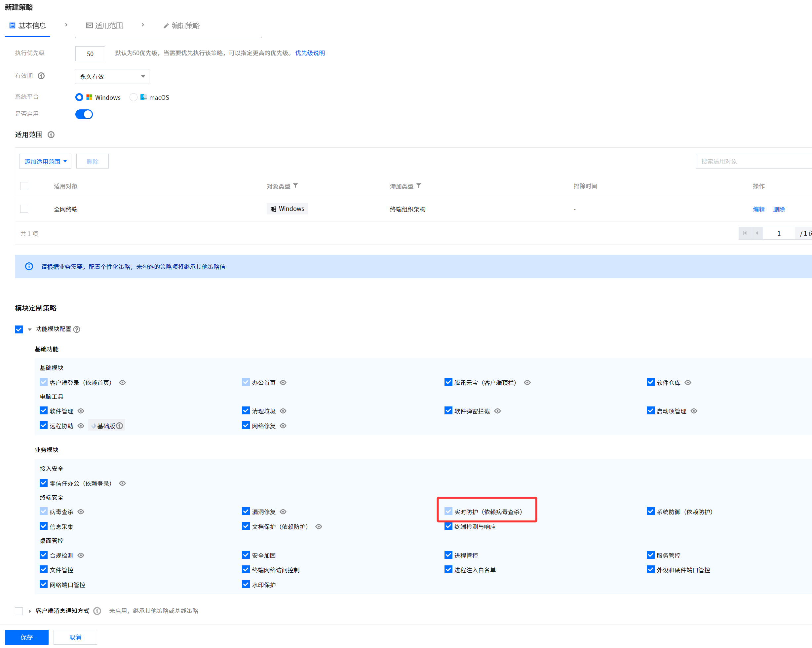Open the 永久有效 validity dropdown
The image size is (812, 648).
(112, 76)
